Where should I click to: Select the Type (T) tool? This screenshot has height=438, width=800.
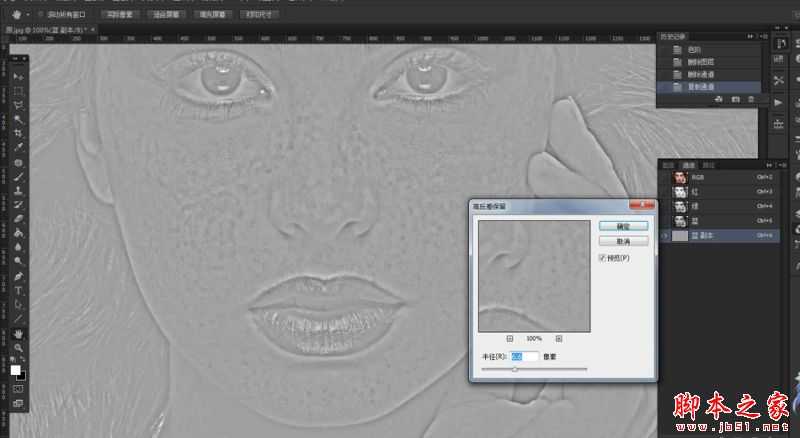(x=18, y=290)
